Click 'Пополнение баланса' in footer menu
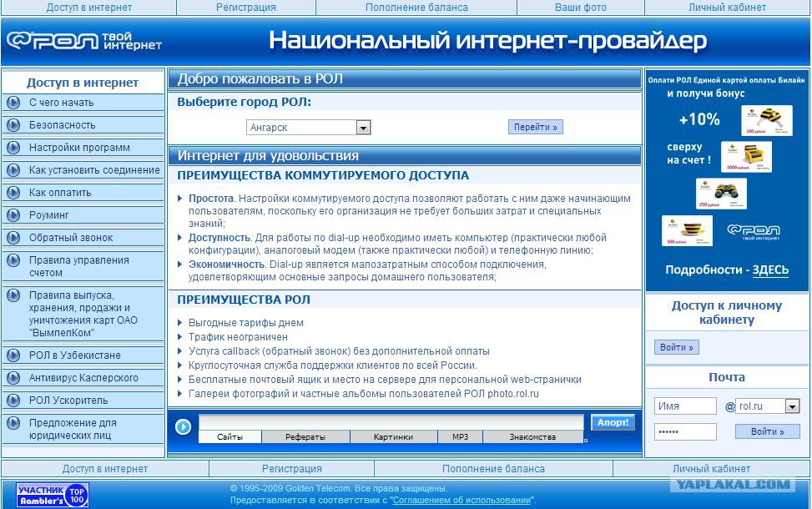 click(493, 469)
